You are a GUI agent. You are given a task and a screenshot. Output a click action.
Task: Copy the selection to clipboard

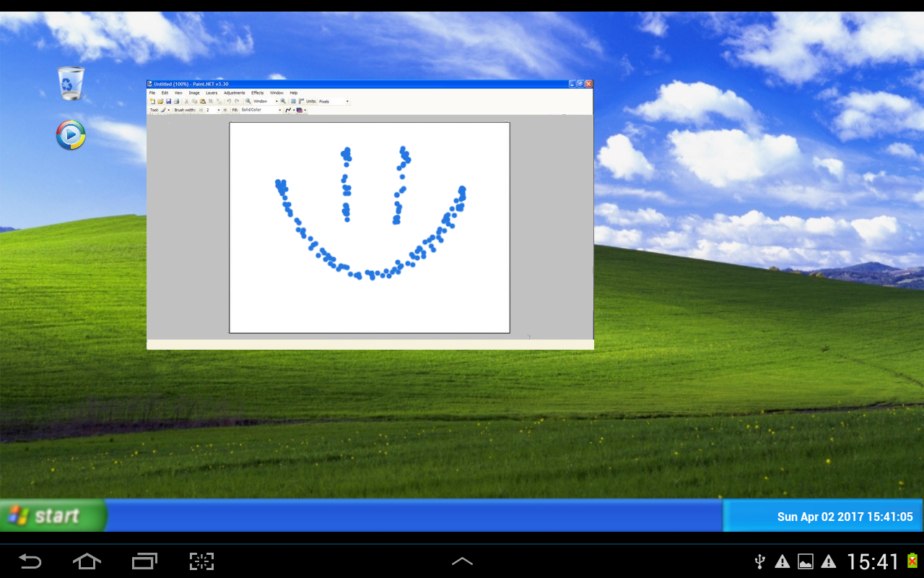(x=195, y=101)
